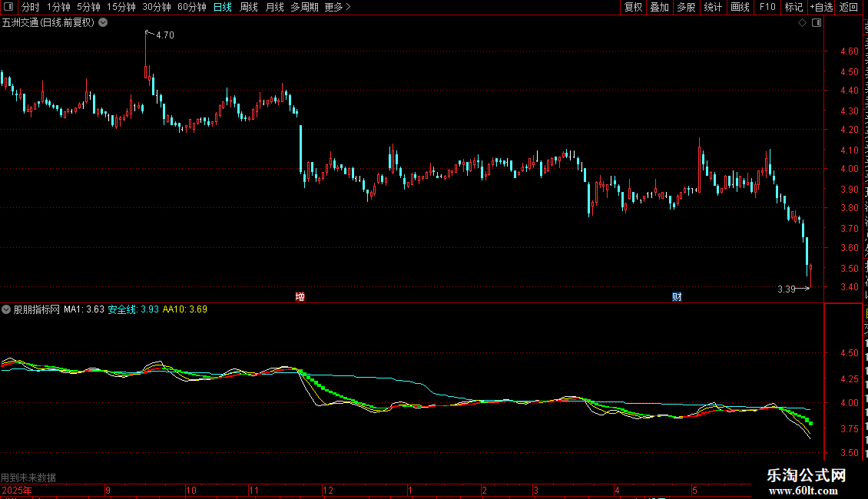Select the 日线 daily period
This screenshot has height=499, width=868.
(x=223, y=7)
